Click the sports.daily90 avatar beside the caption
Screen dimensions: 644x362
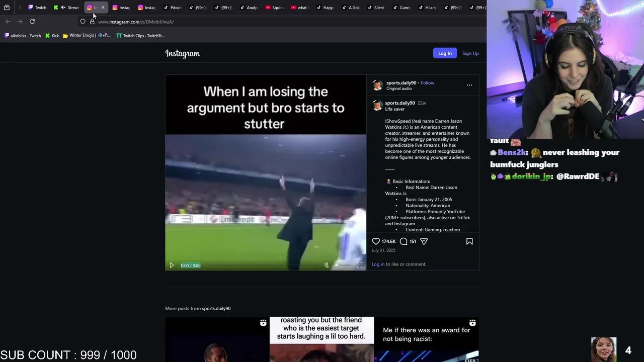point(377,106)
